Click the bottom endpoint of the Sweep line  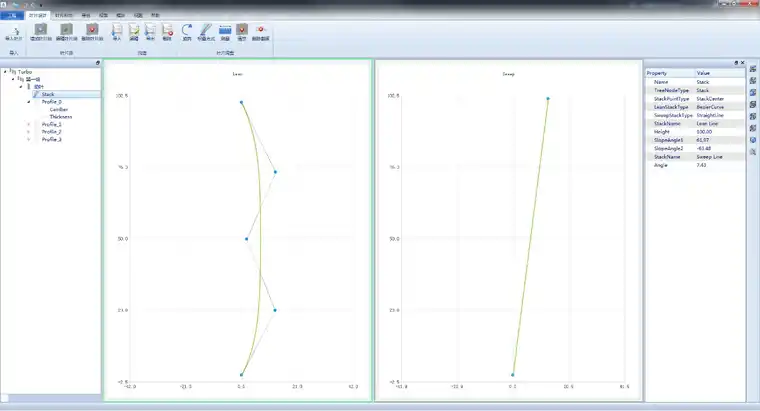[513, 375]
